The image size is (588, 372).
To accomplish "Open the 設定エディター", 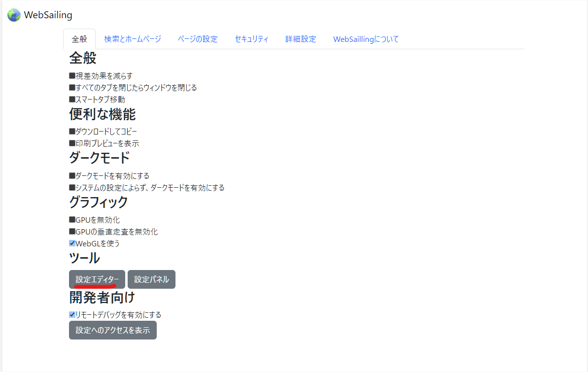I will 97,279.
